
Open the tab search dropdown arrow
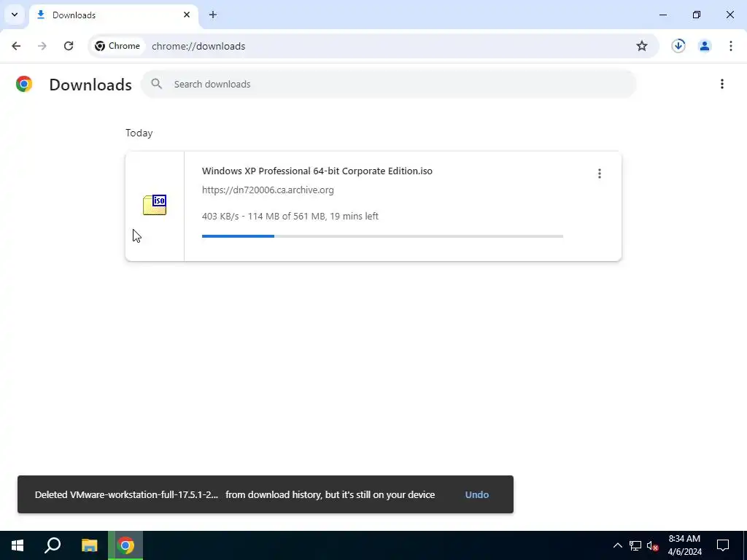[15, 15]
